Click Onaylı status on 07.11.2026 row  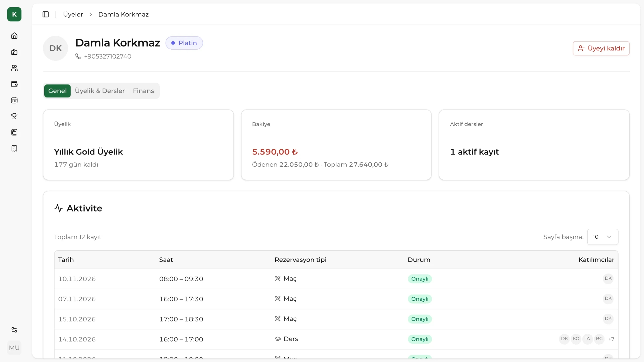[x=420, y=299]
